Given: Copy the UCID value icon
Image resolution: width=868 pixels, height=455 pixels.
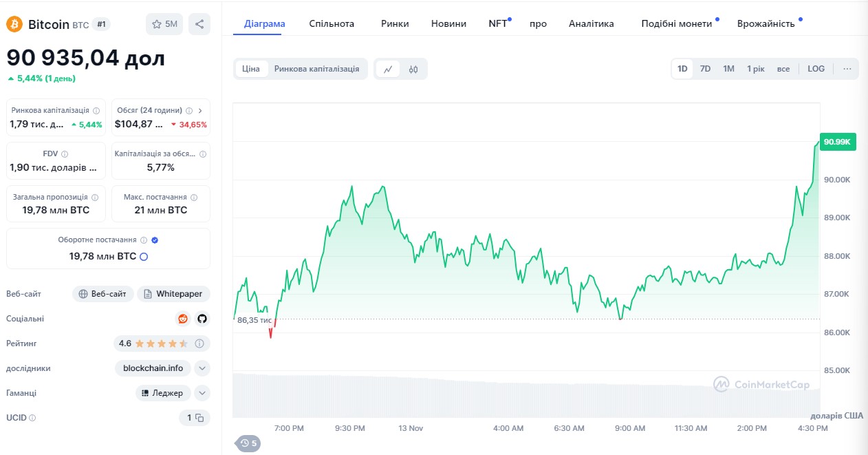Looking at the screenshot, I should tap(199, 418).
